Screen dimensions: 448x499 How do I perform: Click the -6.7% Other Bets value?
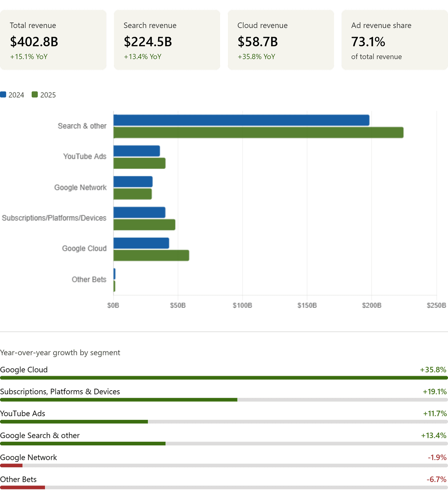tap(437, 479)
